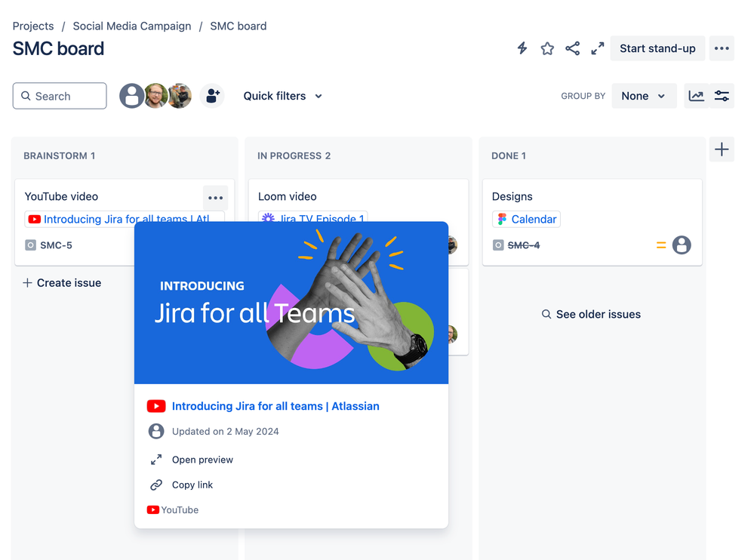Filter by unassigned grey avatar

[x=131, y=96]
